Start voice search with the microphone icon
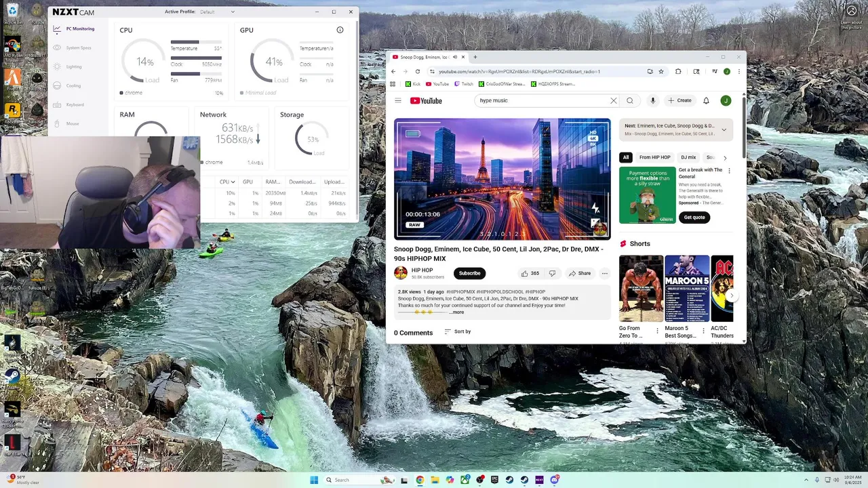This screenshot has width=868, height=488. click(x=652, y=100)
